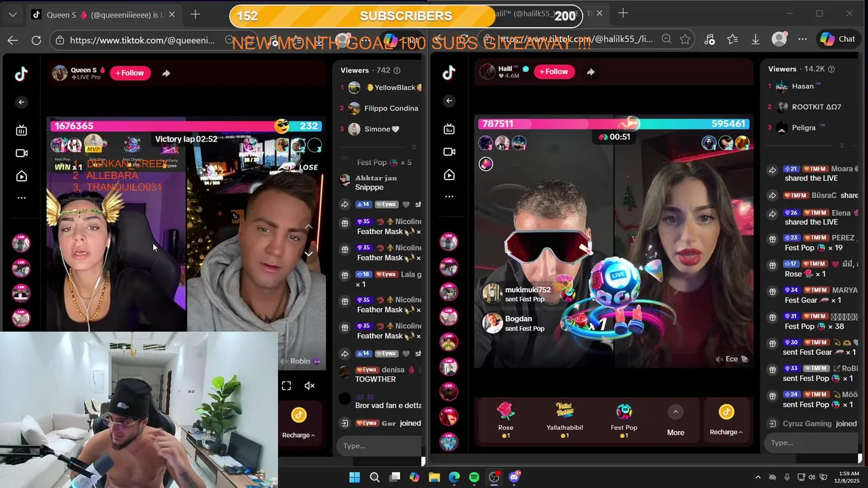Follow Halil

click(555, 72)
